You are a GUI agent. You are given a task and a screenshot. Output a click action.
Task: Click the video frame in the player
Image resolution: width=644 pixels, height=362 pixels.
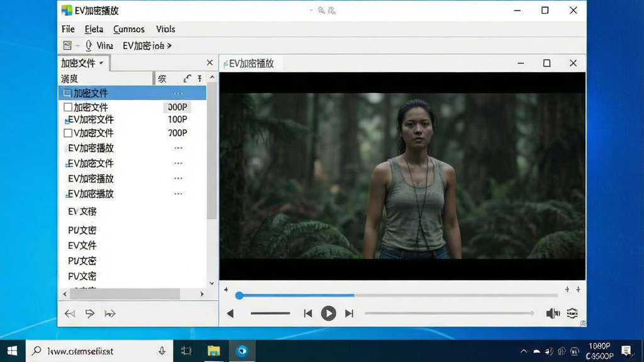(402, 176)
